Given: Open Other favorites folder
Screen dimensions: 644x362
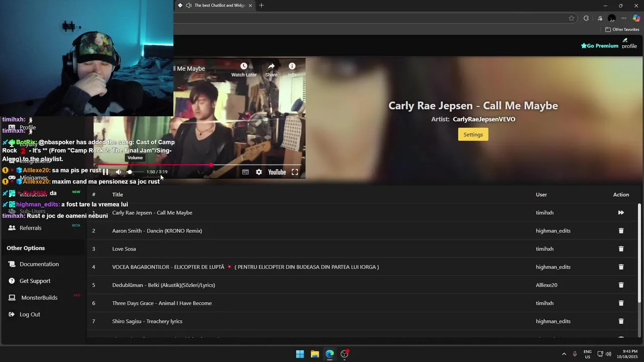Looking at the screenshot, I should 622,30.
